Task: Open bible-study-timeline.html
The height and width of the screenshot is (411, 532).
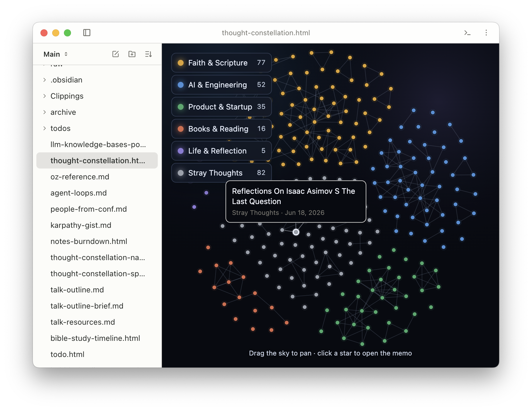Action: click(x=97, y=338)
